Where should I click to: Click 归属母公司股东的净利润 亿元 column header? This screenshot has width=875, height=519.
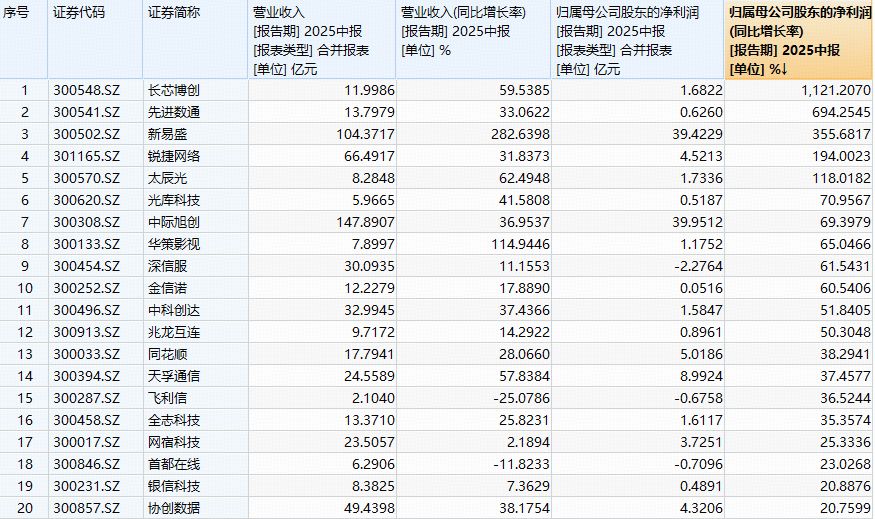coord(638,40)
